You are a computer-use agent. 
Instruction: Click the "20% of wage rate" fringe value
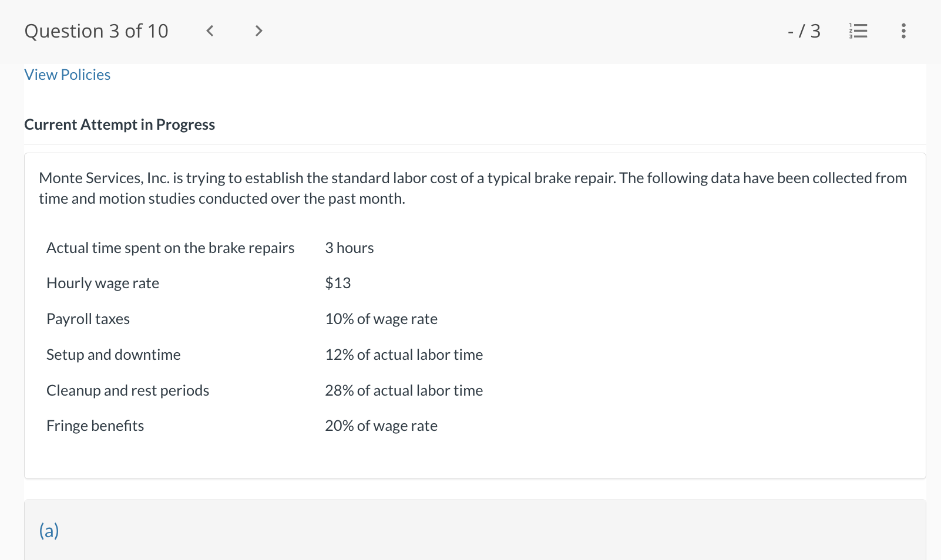pyautogui.click(x=381, y=426)
